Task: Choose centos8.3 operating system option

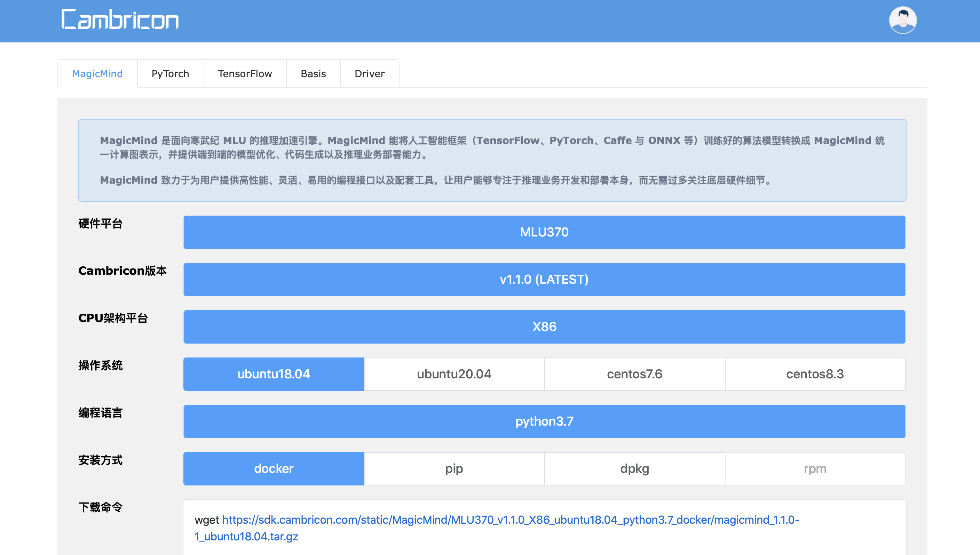Action: 814,374
